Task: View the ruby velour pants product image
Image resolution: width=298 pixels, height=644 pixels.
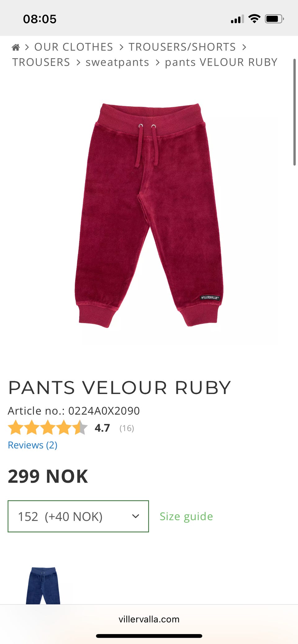Action: (x=149, y=215)
